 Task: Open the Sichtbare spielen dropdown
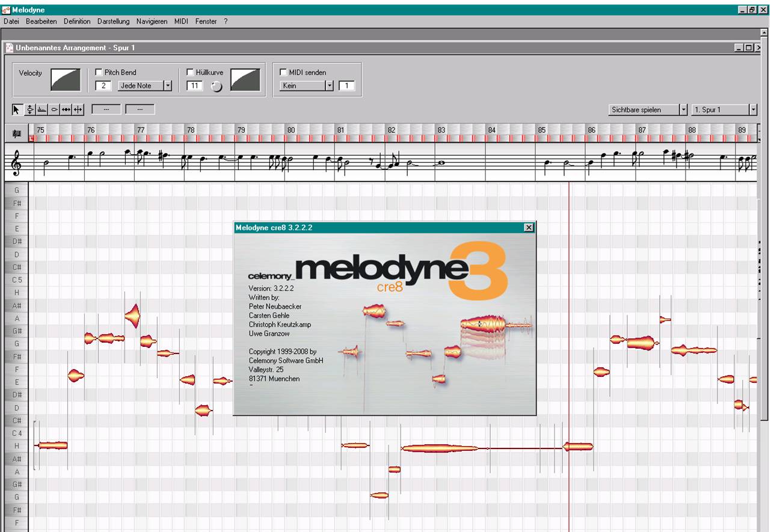tap(648, 110)
